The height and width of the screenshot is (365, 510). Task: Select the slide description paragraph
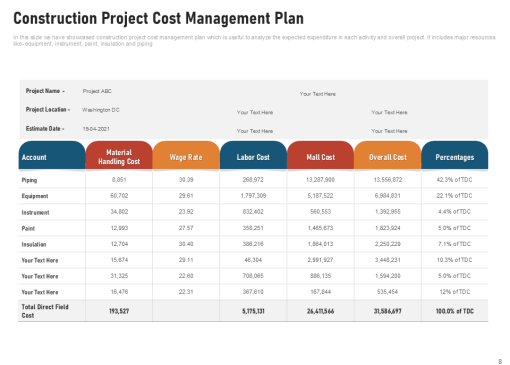point(254,40)
